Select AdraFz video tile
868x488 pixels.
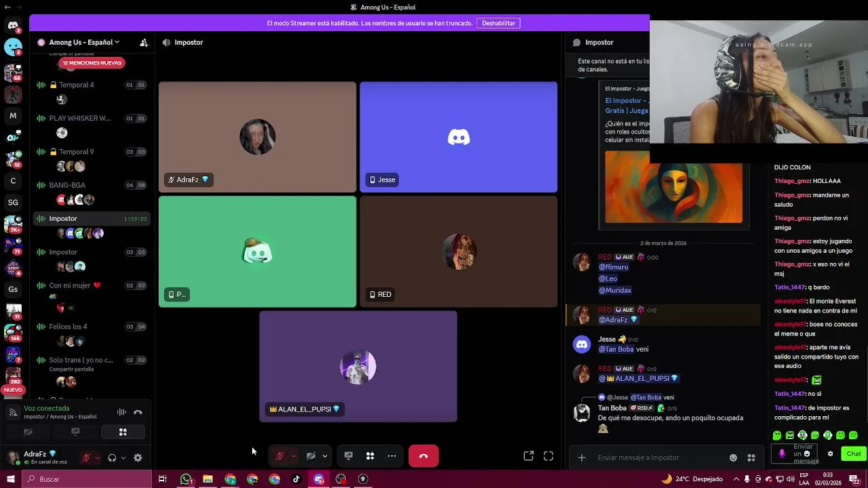coord(257,137)
